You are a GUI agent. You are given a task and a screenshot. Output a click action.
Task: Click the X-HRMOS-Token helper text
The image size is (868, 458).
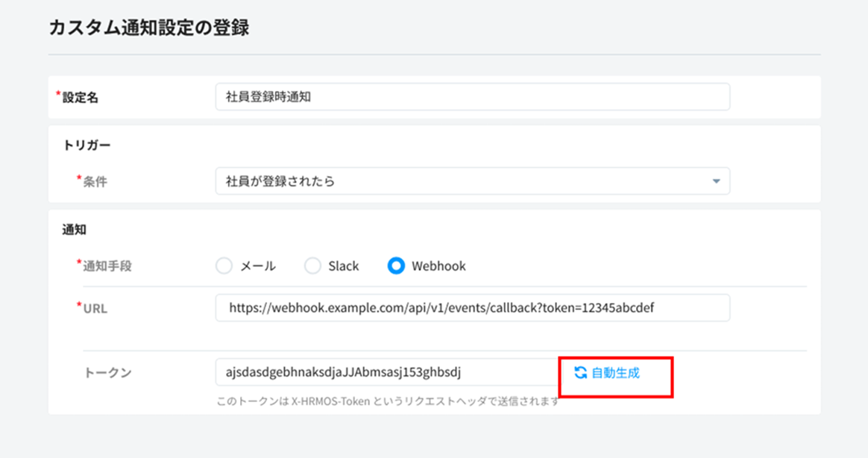coord(387,402)
